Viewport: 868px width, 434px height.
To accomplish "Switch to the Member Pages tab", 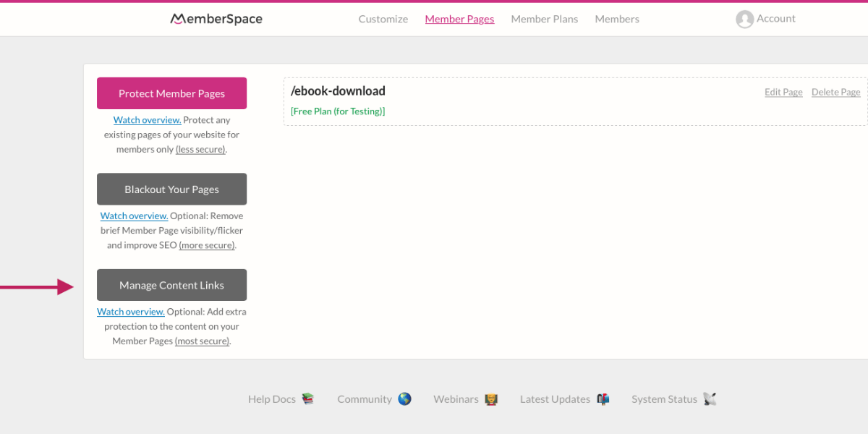I will [459, 20].
